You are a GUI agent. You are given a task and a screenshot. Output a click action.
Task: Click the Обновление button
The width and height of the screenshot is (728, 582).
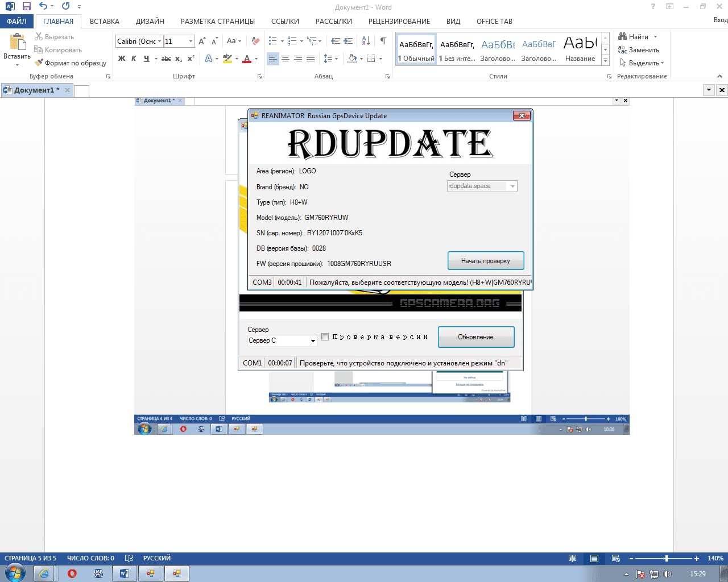476,337
